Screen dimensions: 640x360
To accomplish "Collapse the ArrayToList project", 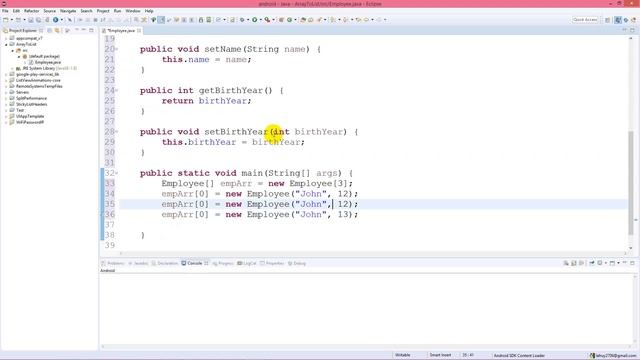I will coord(7,44).
